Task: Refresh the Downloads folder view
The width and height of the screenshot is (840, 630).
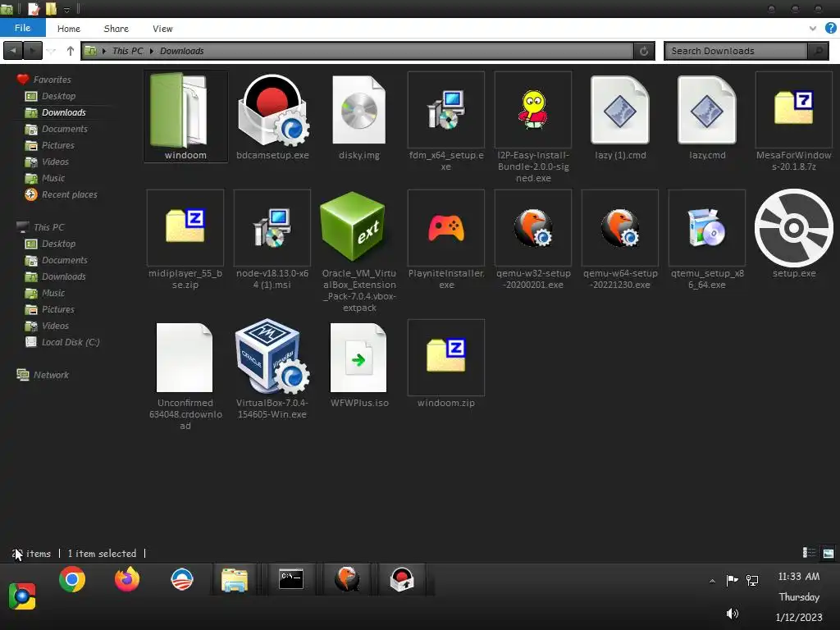Action: click(644, 51)
